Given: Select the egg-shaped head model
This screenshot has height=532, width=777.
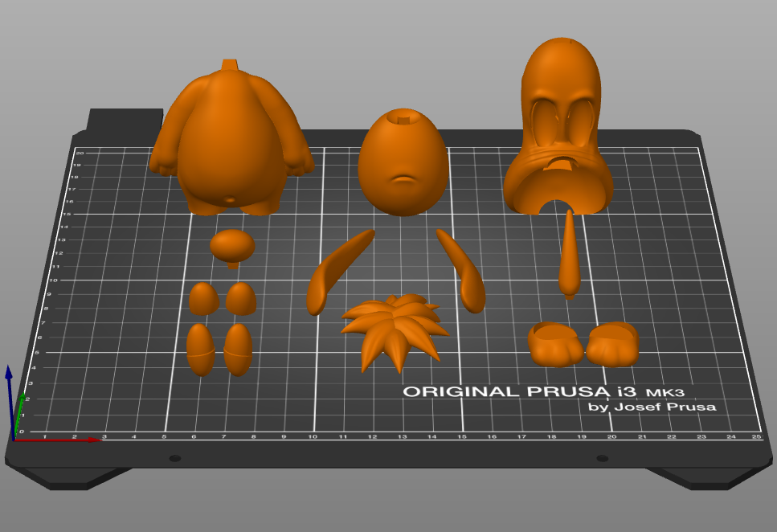Looking at the screenshot, I should (402, 161).
